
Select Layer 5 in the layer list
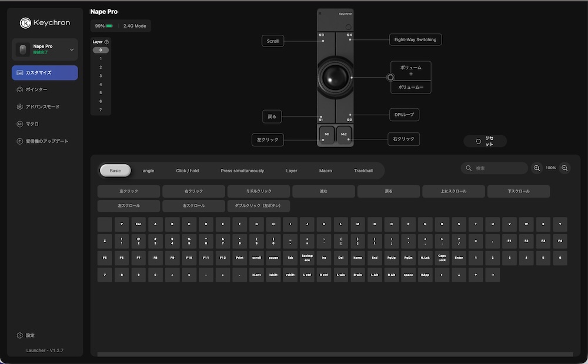point(100,92)
